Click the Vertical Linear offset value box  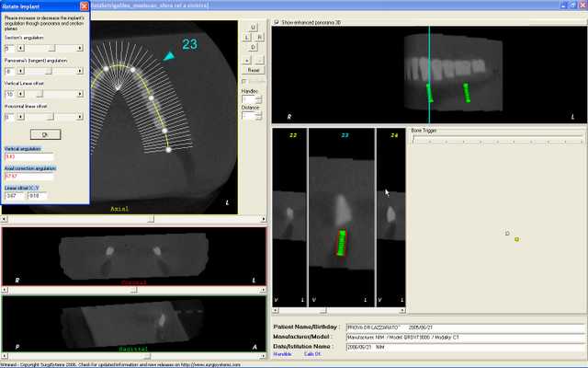(10, 94)
